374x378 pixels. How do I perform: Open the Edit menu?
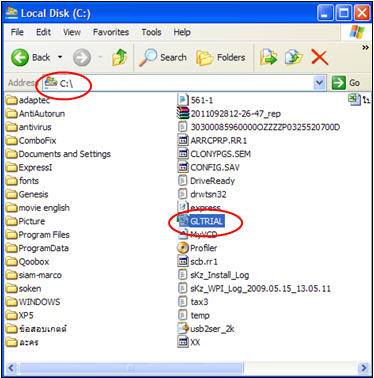(43, 32)
